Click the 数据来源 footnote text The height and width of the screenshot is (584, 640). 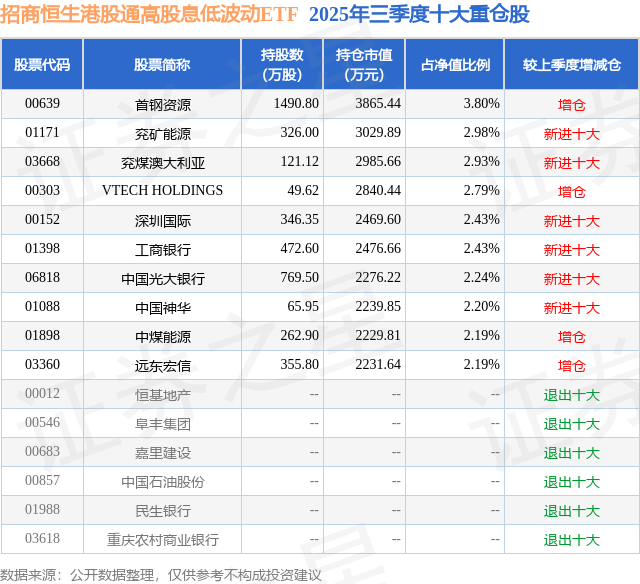(161, 575)
